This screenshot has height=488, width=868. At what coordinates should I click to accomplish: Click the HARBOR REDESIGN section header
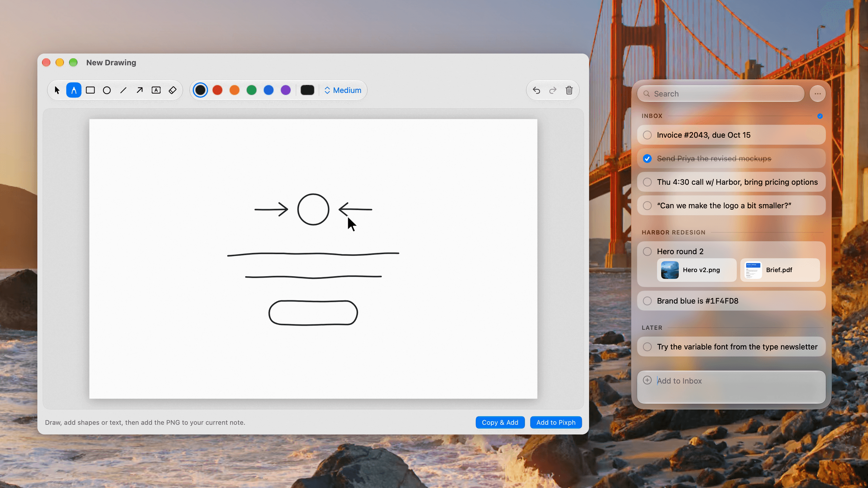(x=673, y=232)
